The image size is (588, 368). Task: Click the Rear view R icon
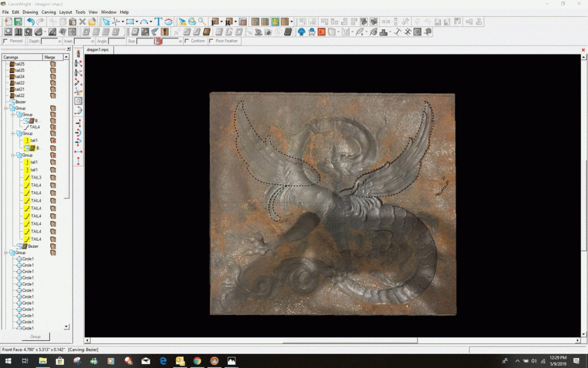point(228,22)
